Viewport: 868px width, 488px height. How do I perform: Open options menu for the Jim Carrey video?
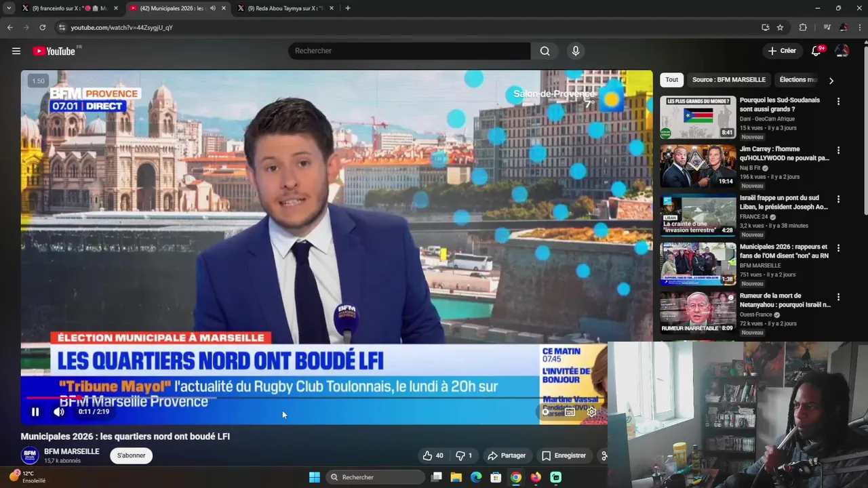click(838, 150)
